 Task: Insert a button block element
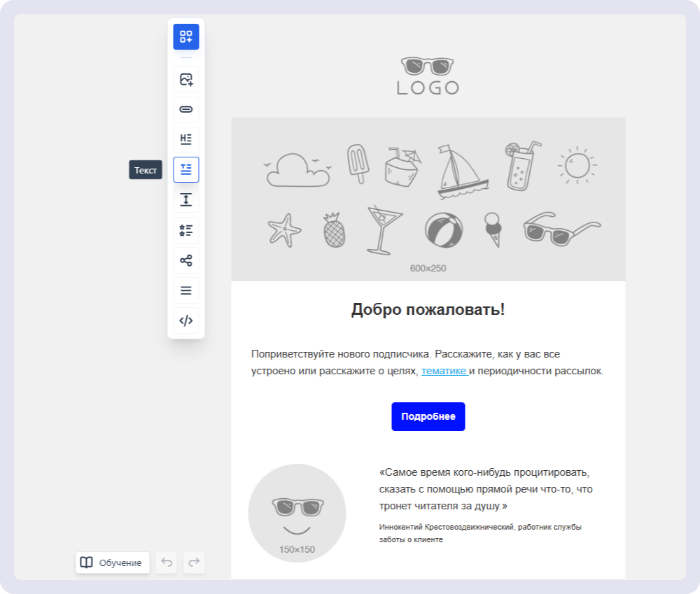pyautogui.click(x=186, y=109)
